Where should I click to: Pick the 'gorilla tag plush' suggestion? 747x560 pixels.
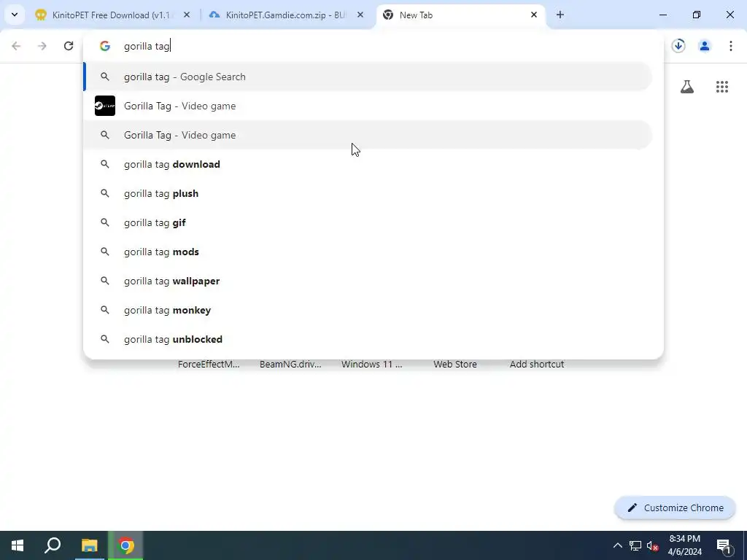tap(368, 193)
